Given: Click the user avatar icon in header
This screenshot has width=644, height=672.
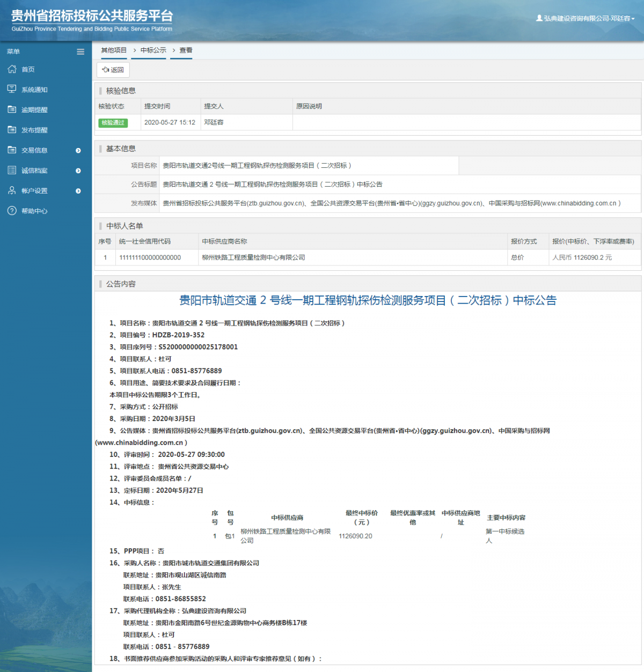Looking at the screenshot, I should (539, 18).
